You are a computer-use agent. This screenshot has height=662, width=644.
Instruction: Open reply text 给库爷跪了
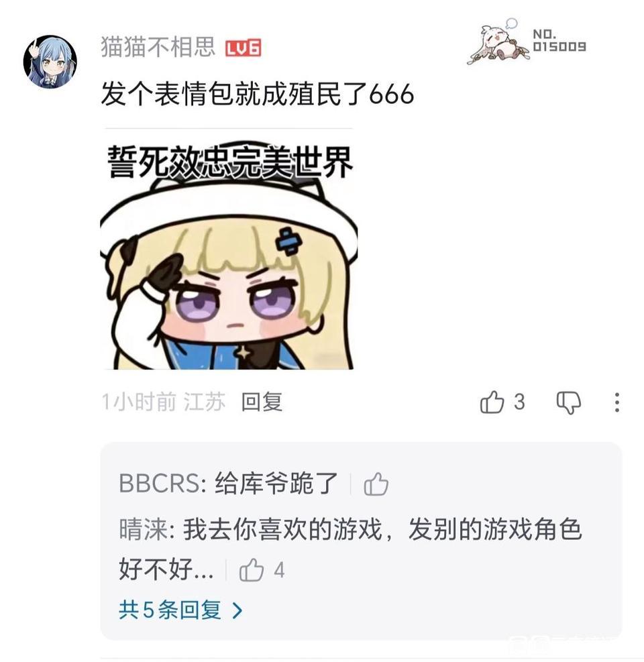(276, 483)
